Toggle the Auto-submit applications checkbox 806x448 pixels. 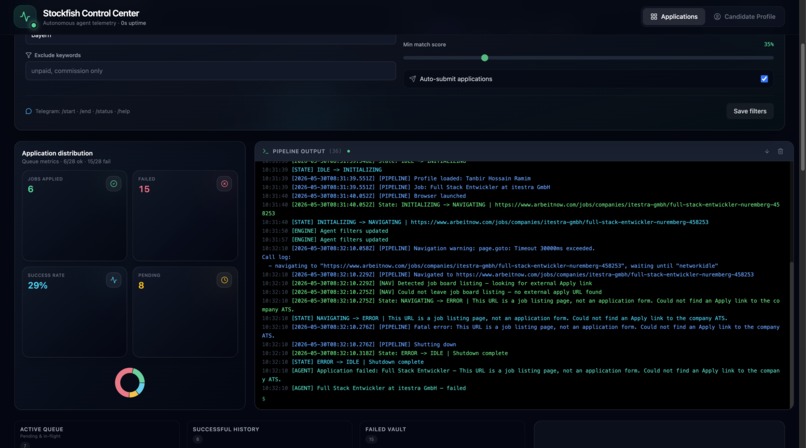[x=764, y=79]
